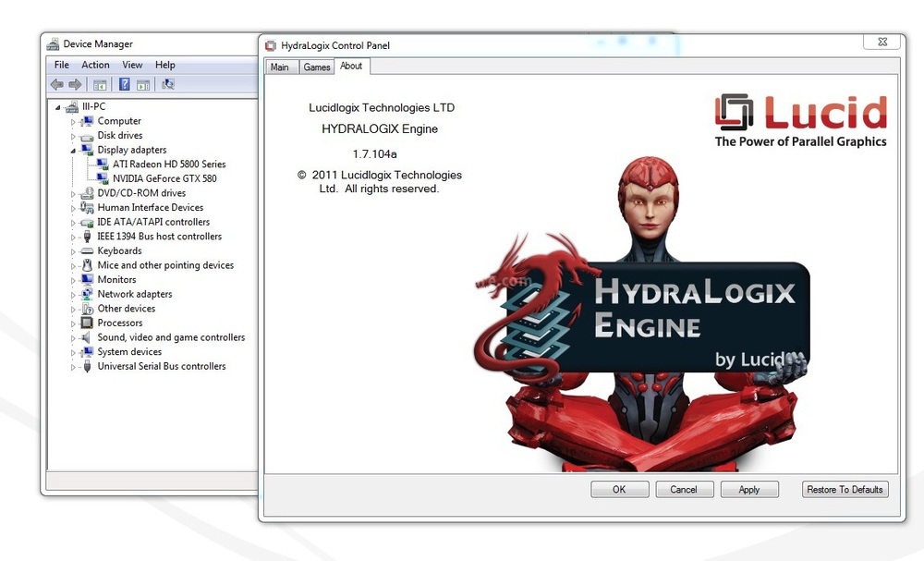Click the Back arrow in Device Manager toolbar
Screen dimensions: 924x561
tap(57, 84)
